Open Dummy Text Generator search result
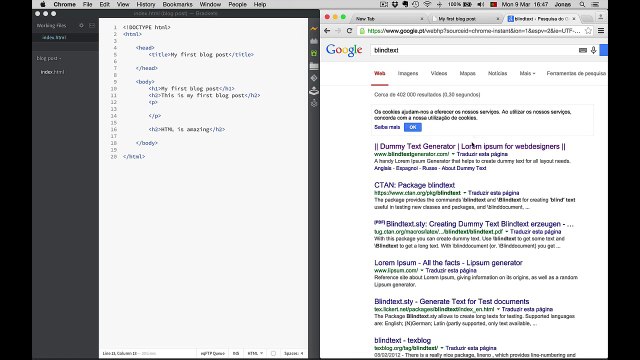The width and height of the screenshot is (640, 360). pos(470,146)
